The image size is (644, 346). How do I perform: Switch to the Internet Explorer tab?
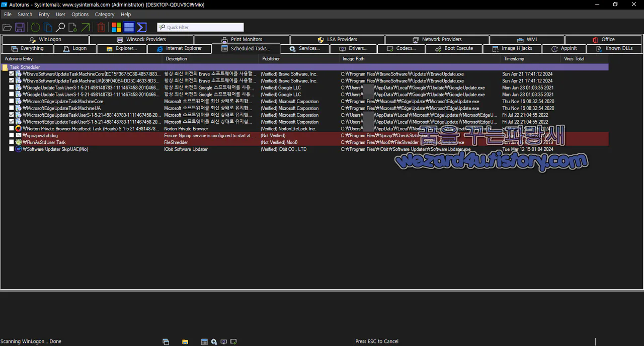[179, 49]
